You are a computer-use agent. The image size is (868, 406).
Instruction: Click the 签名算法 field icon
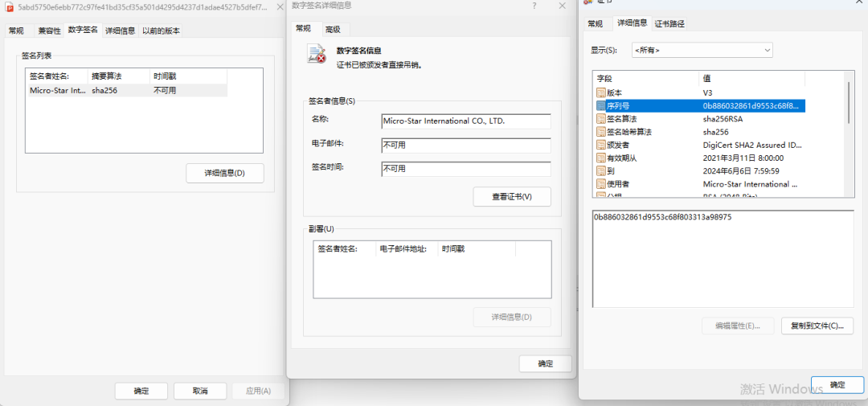coord(601,118)
